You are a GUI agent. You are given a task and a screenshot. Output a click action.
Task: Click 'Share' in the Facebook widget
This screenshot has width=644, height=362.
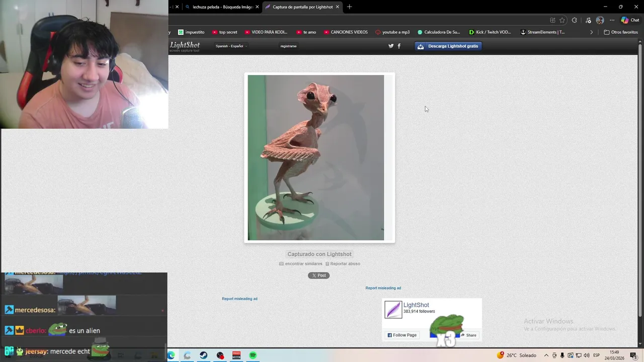click(x=468, y=335)
